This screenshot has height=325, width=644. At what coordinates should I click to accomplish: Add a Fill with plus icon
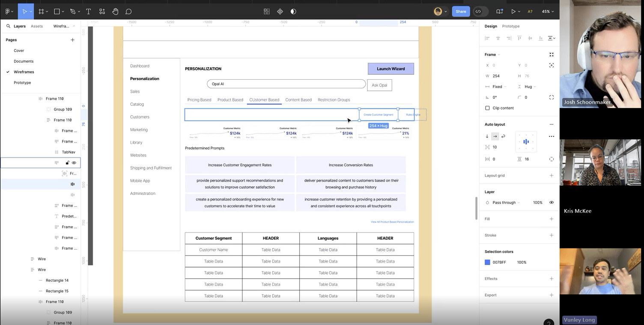[551, 219]
